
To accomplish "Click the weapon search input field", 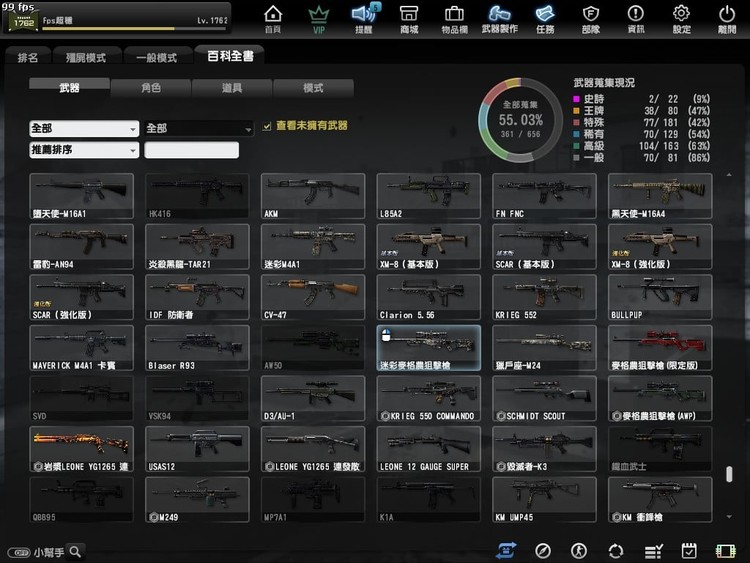I will [191, 150].
